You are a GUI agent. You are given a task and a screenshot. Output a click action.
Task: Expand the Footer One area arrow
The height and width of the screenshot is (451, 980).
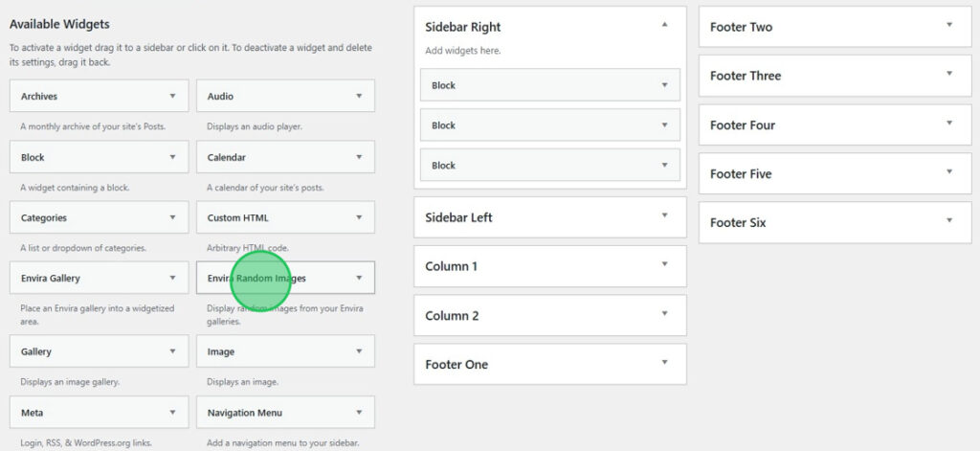point(665,363)
